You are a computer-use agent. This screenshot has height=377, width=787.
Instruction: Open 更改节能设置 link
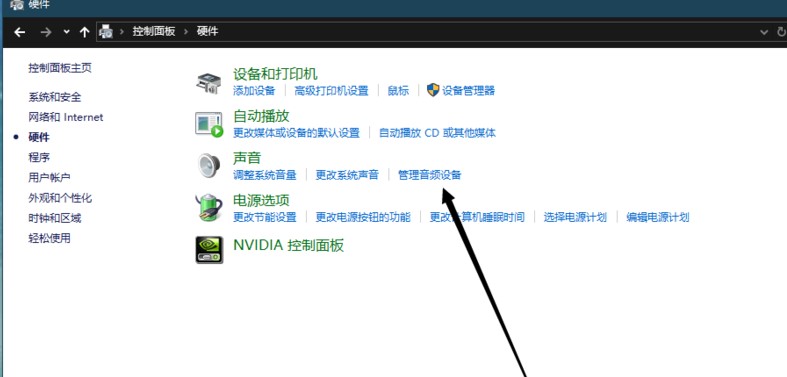(x=265, y=217)
